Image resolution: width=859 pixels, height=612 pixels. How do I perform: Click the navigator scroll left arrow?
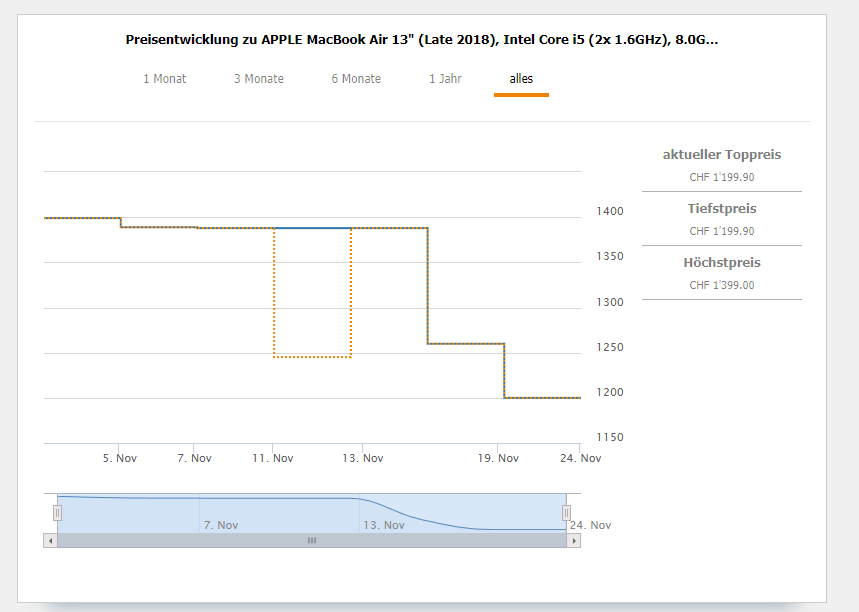(50, 541)
